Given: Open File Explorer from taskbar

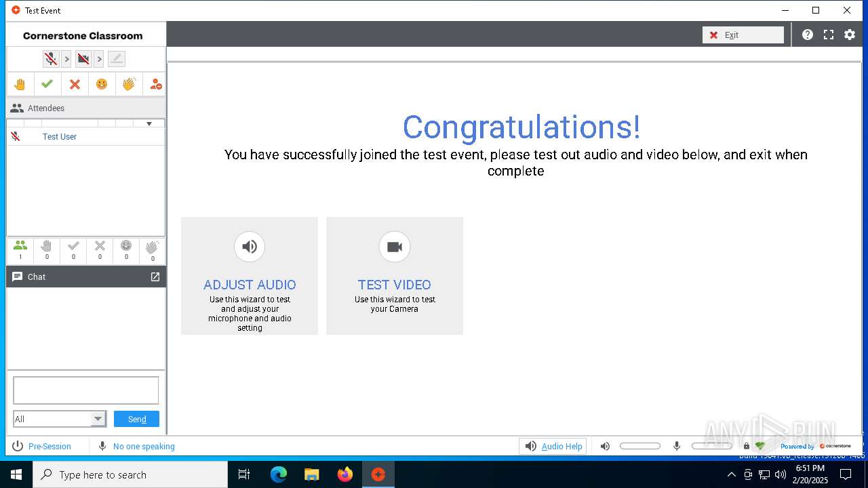Looking at the screenshot, I should point(312,474).
